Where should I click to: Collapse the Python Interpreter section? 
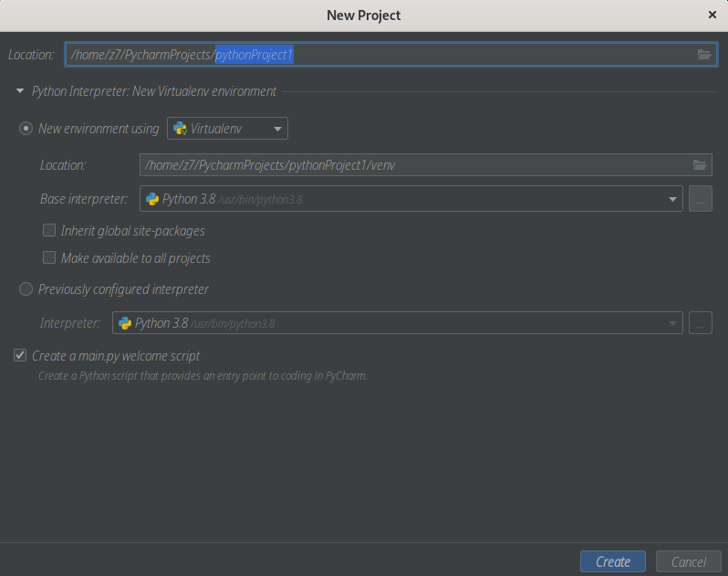pyautogui.click(x=20, y=91)
